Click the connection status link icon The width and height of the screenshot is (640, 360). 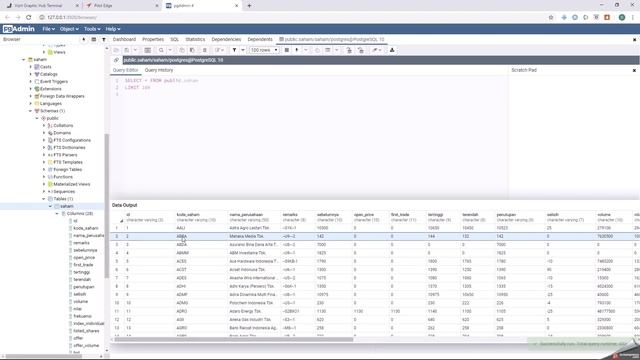(x=116, y=60)
